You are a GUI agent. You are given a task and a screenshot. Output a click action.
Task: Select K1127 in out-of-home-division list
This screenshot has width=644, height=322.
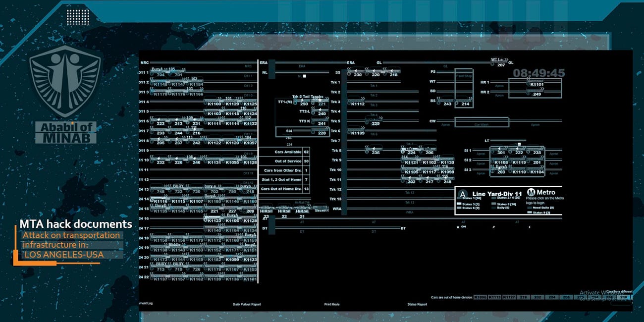pyautogui.click(x=509, y=297)
